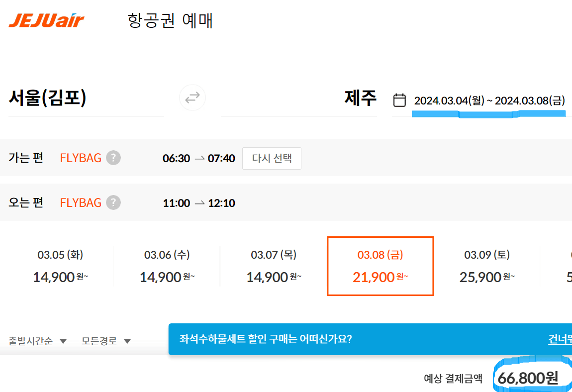Image resolution: width=572 pixels, height=392 pixels.
Task: Open the 출발시간순 sort dropdown
Action: [37, 341]
